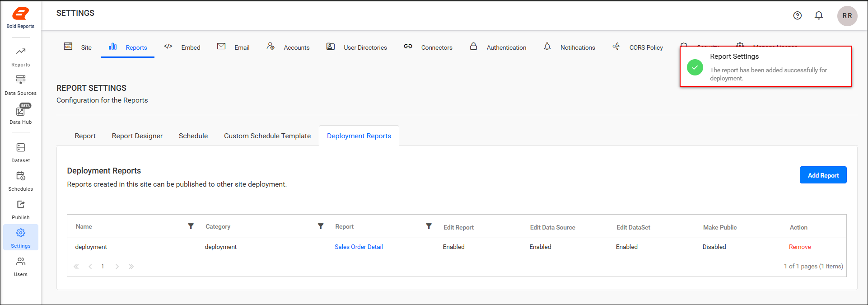Screen dimensions: 868x305
Task: Click the Add Report button
Action: [x=823, y=175]
